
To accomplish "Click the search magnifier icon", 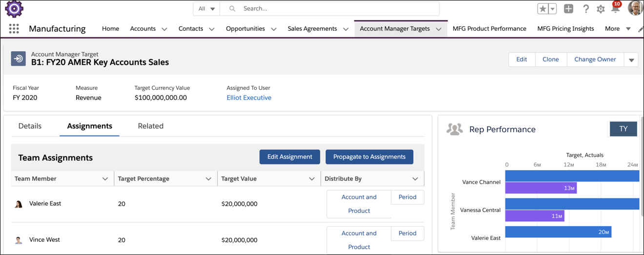I will point(233,9).
